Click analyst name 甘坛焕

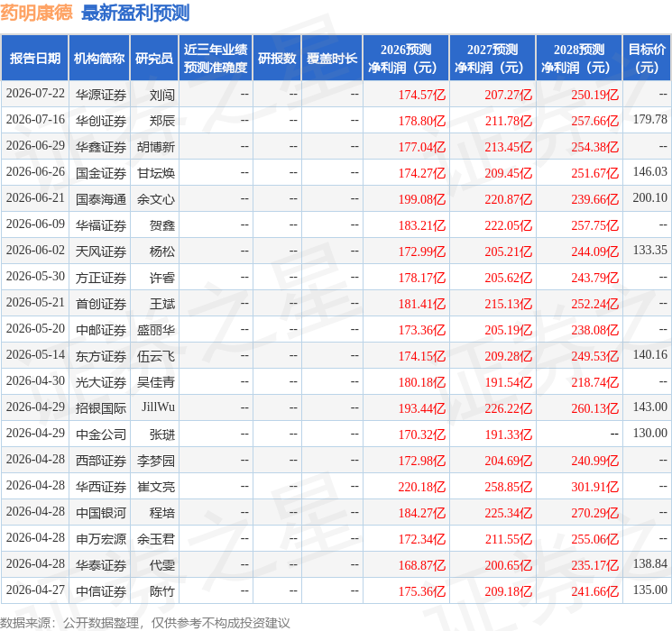(x=156, y=173)
